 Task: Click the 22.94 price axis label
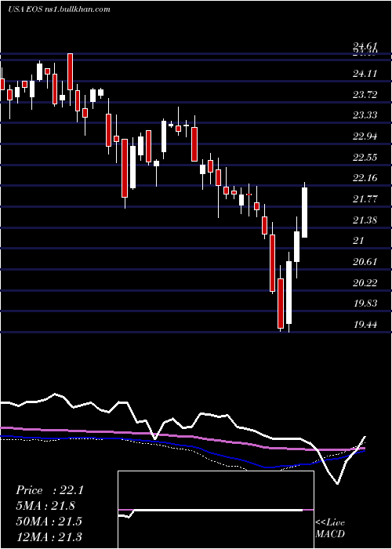365,136
